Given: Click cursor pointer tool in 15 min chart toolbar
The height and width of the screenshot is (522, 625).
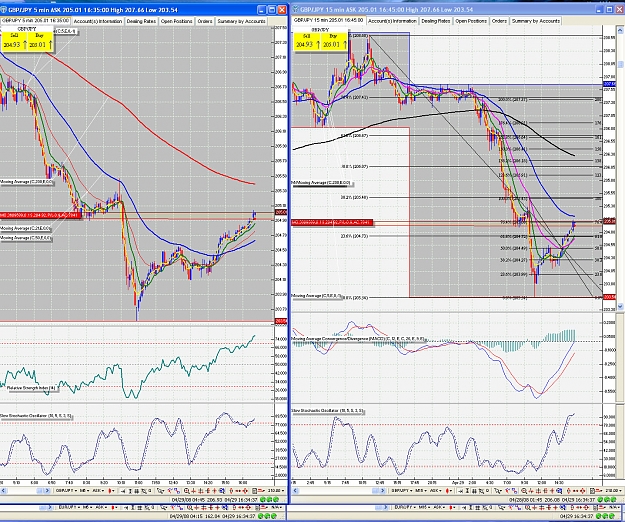Looking at the screenshot, I should pyautogui.click(x=498, y=491).
